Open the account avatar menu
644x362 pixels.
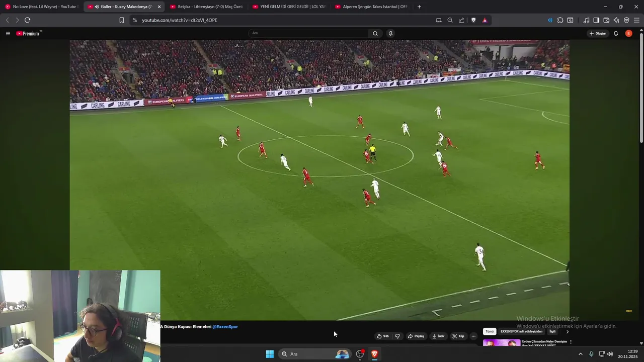[629, 33]
